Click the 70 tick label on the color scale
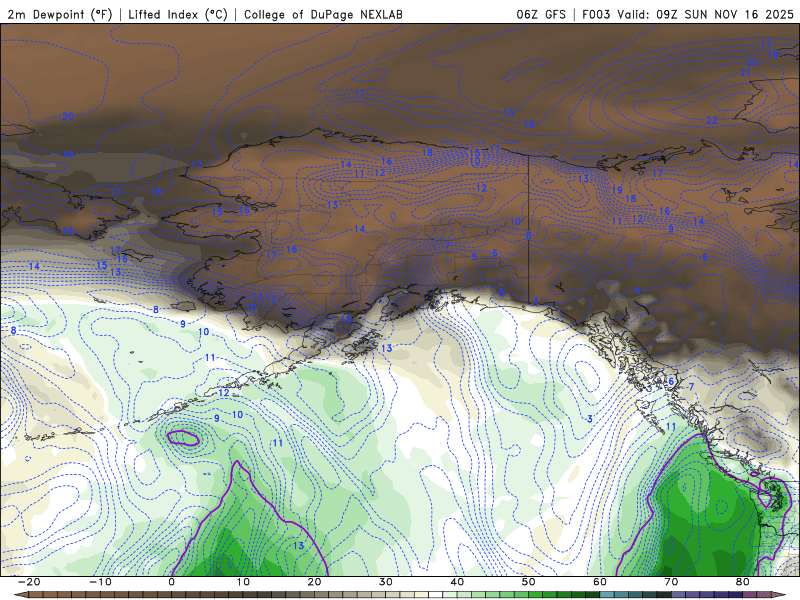The image size is (800, 600). tap(671, 582)
